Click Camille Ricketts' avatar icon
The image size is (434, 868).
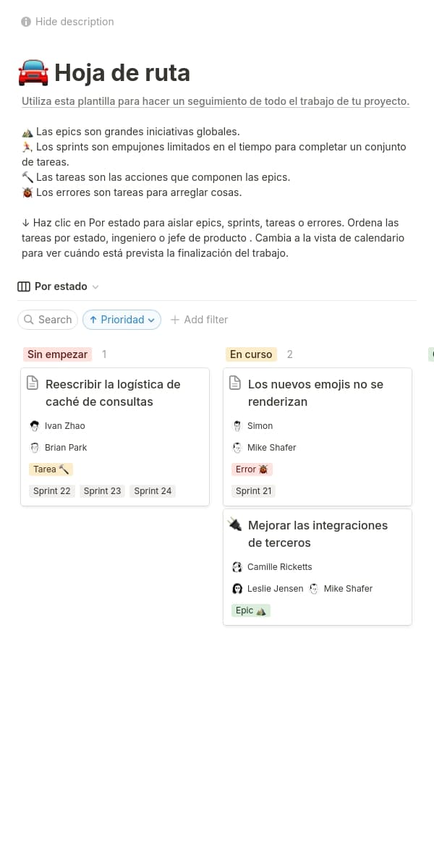[x=237, y=567]
